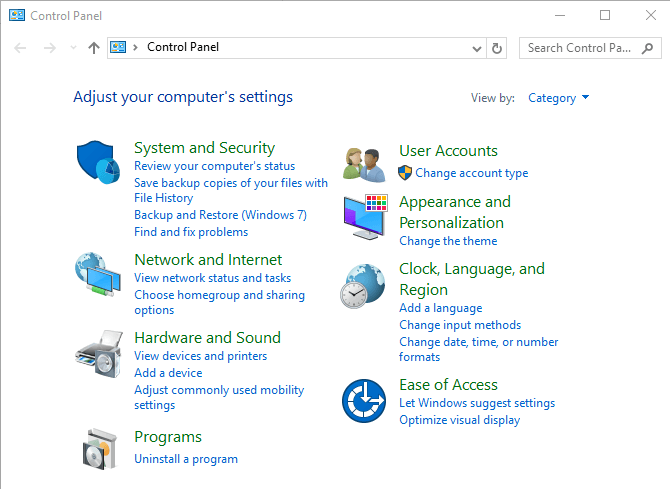Image resolution: width=670 pixels, height=489 pixels.
Task: Click the Forward arrow in navigation bar
Action: [x=50, y=48]
